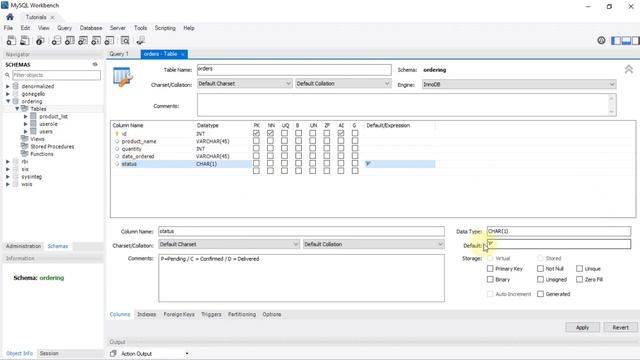Click the table editor wrench icon
This screenshot has height=360, width=640.
[123, 77]
